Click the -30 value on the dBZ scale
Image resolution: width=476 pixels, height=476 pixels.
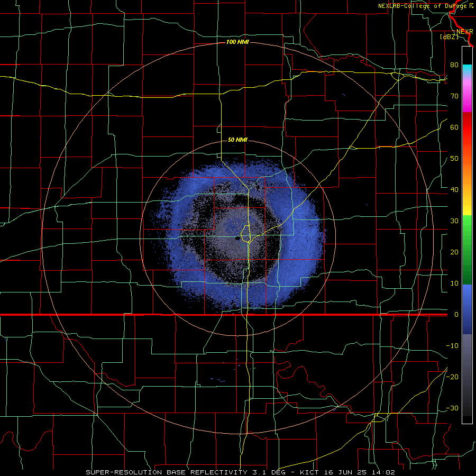click(x=452, y=408)
